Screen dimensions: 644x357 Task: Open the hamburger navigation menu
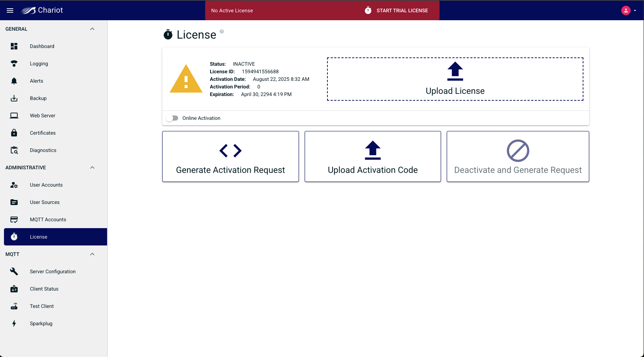pyautogui.click(x=10, y=10)
